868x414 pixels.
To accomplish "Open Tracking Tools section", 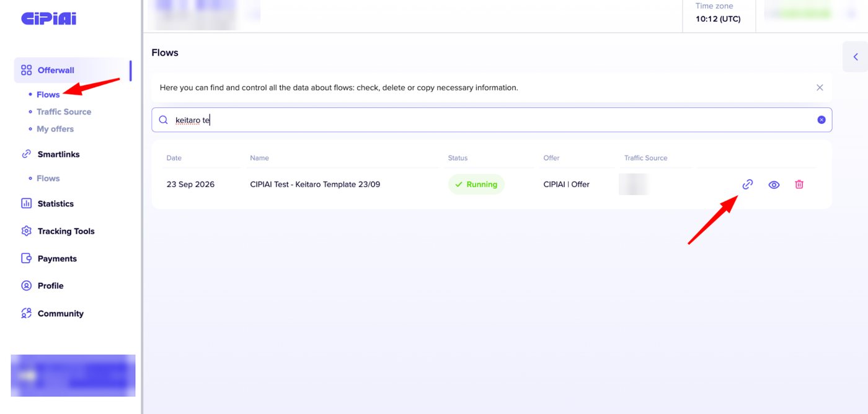I will pos(66,231).
